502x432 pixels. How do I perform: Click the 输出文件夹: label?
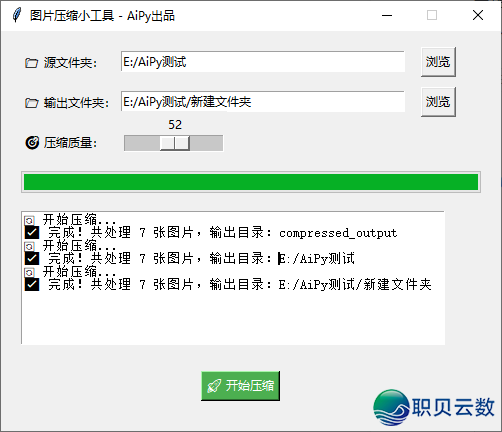pos(76,103)
